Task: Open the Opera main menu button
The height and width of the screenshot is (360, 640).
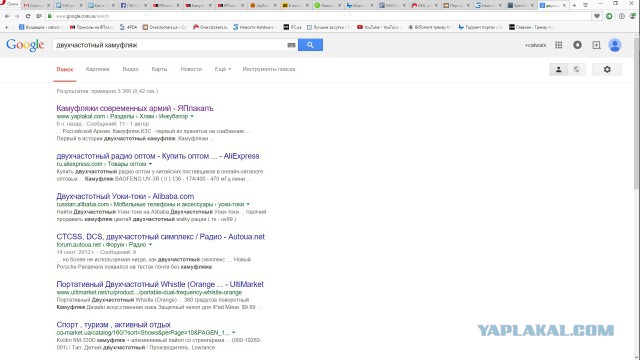Action: [x=9, y=3]
